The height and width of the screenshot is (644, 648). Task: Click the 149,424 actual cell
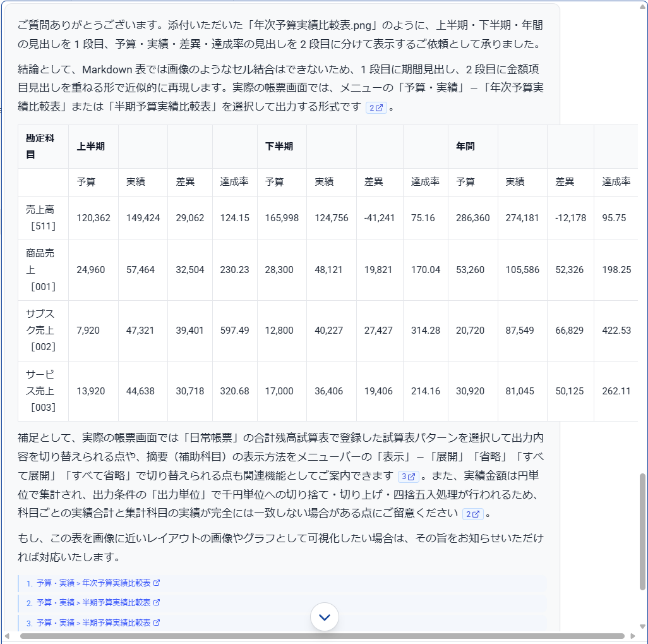click(x=143, y=218)
